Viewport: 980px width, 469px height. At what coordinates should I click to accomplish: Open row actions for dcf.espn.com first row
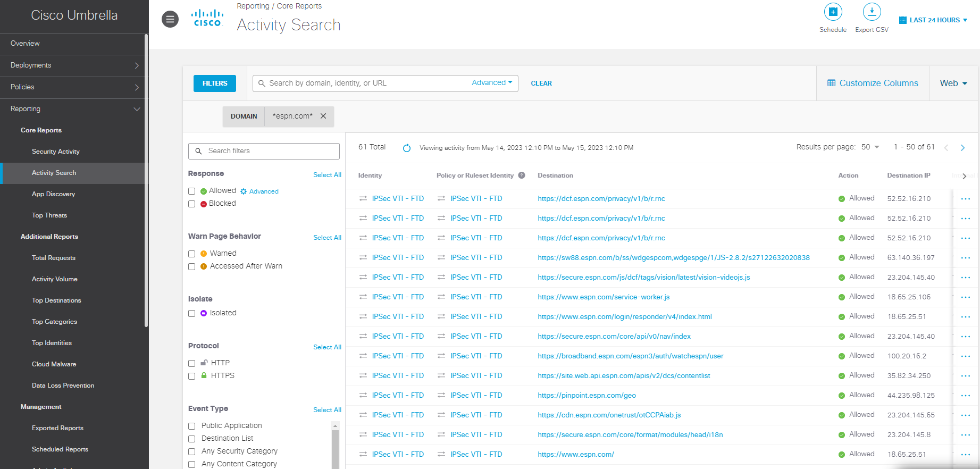coord(966,199)
